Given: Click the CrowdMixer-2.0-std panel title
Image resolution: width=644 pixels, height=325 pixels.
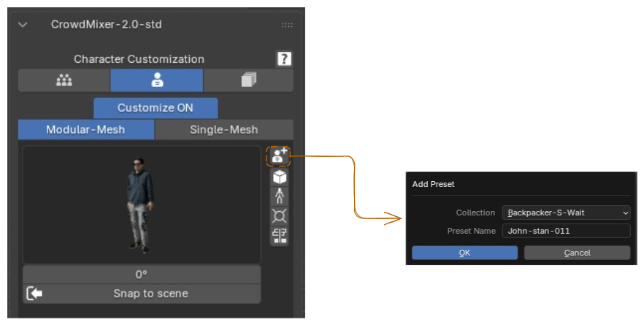Looking at the screenshot, I should tap(107, 25).
